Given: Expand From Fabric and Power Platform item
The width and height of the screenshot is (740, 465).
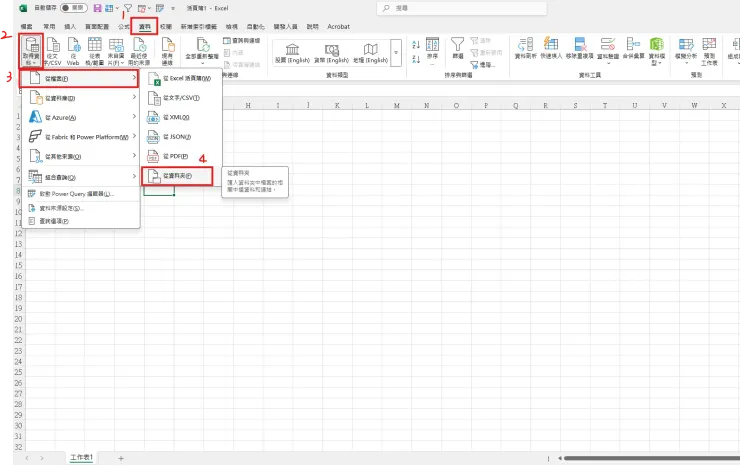Looking at the screenshot, I should click(x=81, y=137).
